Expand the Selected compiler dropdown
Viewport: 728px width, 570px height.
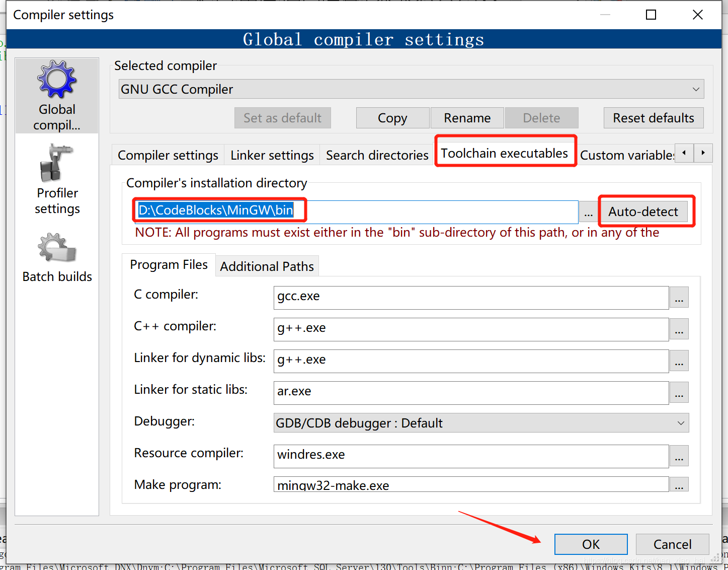[411, 89]
